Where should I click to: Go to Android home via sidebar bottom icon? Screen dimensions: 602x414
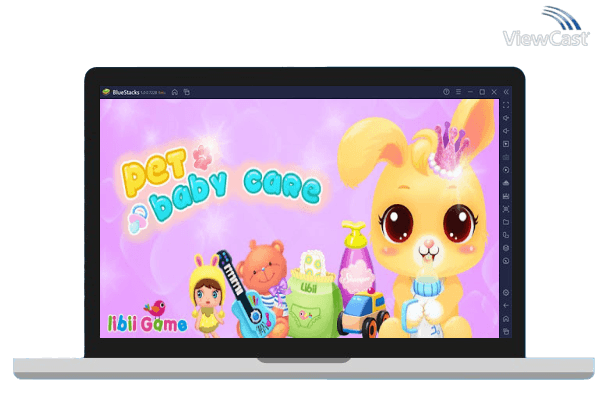(x=506, y=319)
